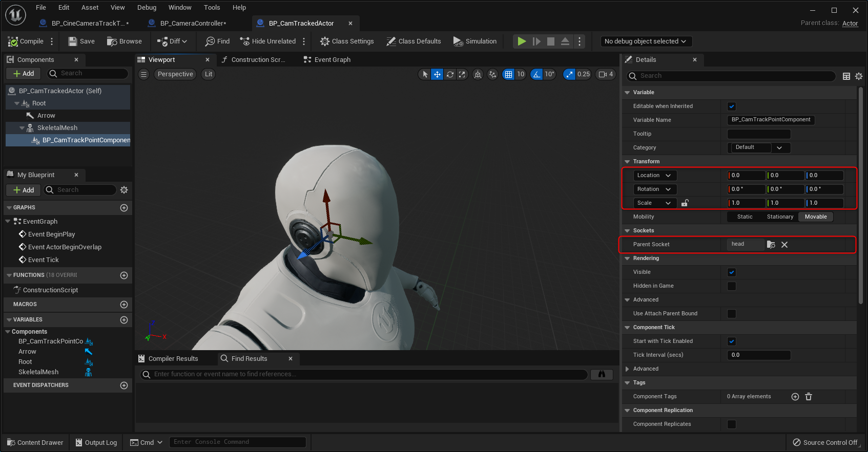868x452 pixels.
Task: Click Hide Unrelated nodes icon
Action: pyautogui.click(x=244, y=41)
